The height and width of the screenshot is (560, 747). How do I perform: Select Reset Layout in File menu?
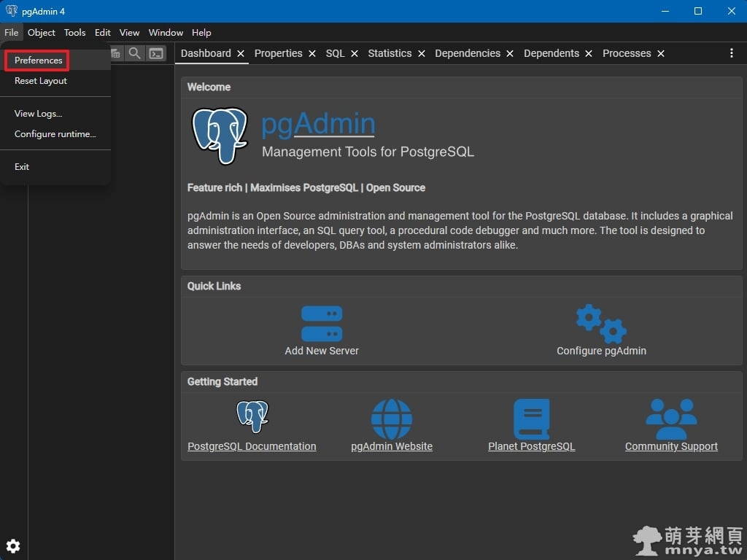click(41, 81)
